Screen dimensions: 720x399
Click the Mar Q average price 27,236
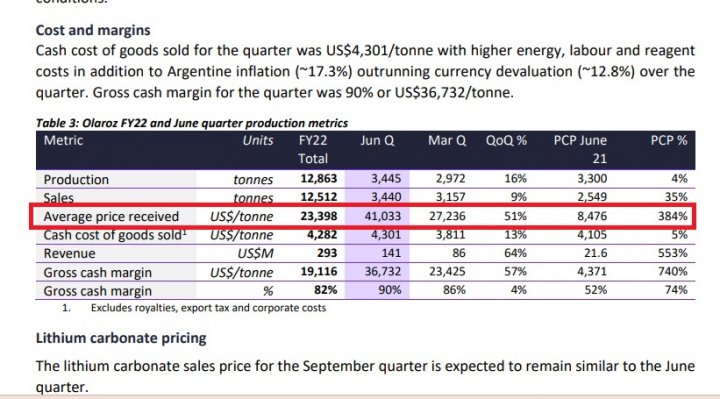coord(447,216)
